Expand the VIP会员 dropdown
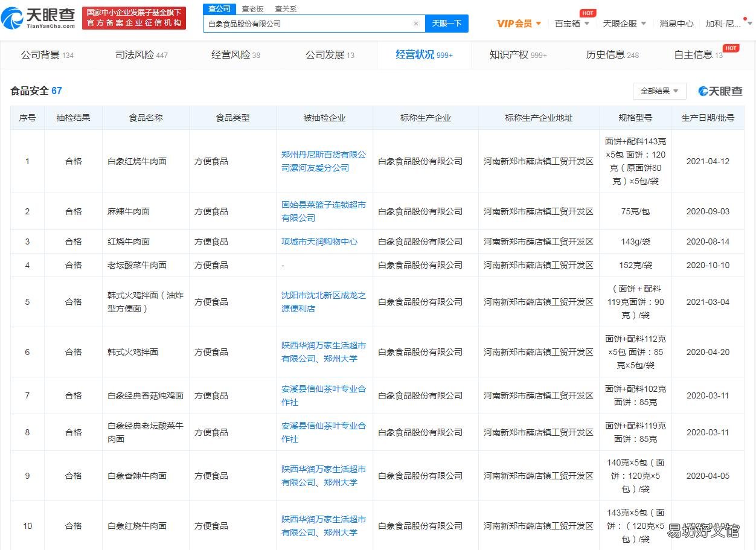This screenshot has height=550, width=756. [519, 24]
